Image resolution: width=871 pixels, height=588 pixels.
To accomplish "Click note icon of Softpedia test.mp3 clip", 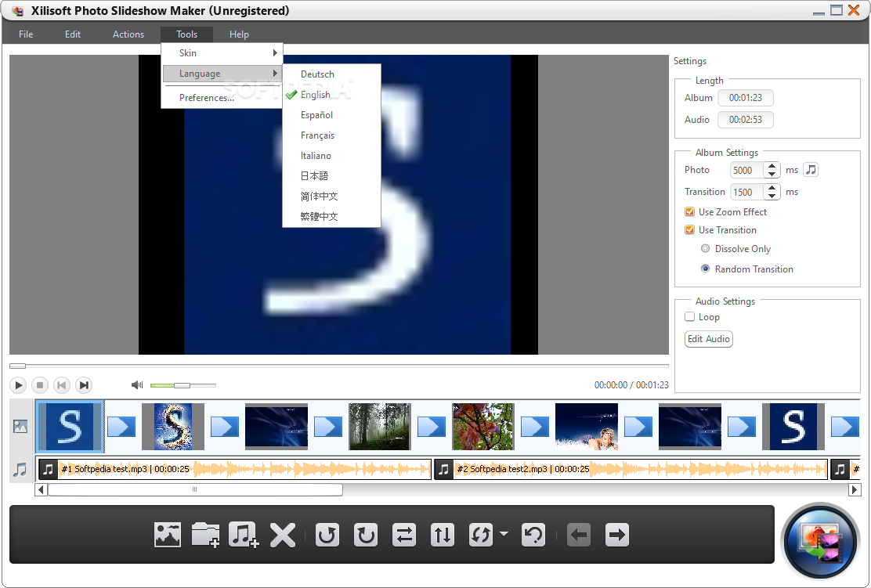I will [49, 469].
